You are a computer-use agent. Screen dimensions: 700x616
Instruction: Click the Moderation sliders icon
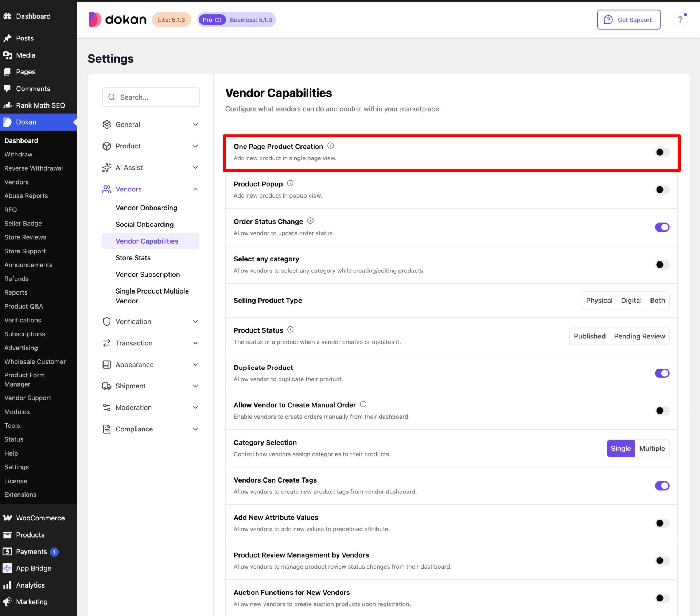(x=106, y=408)
